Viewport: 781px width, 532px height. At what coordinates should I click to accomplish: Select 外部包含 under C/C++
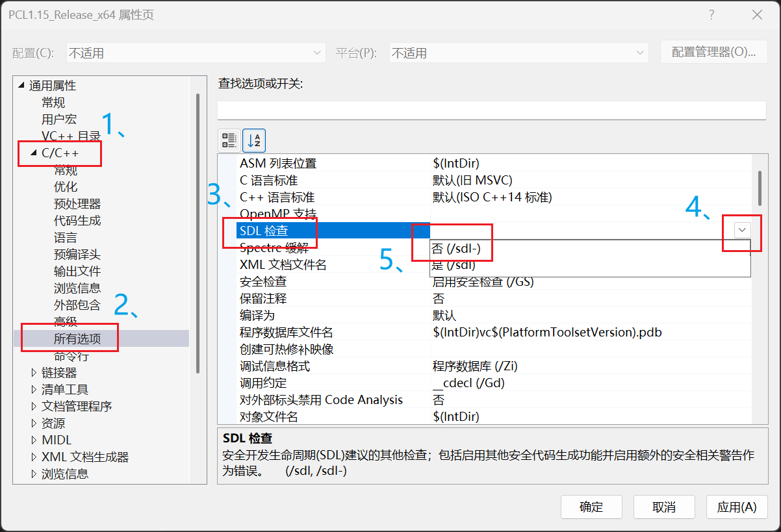pos(77,305)
